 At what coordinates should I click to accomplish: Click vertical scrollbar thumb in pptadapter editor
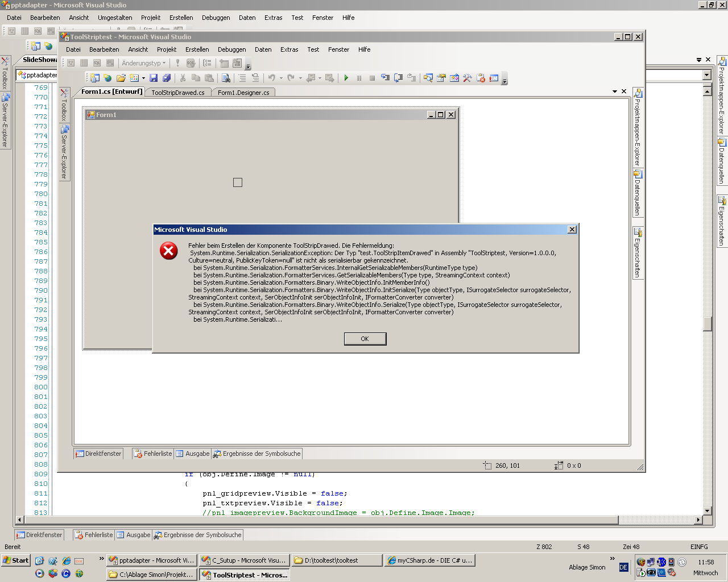708,324
